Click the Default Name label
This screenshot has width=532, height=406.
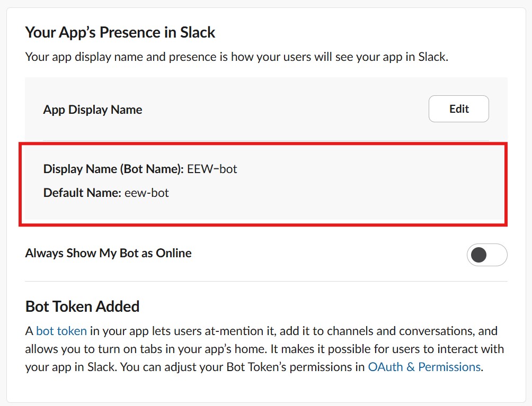(x=82, y=193)
